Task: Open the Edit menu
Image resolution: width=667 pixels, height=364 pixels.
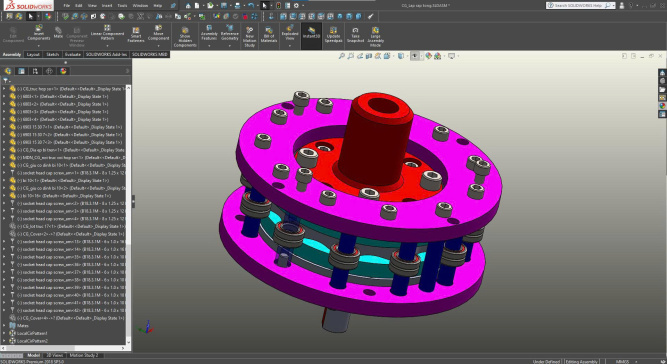Action: point(79,6)
